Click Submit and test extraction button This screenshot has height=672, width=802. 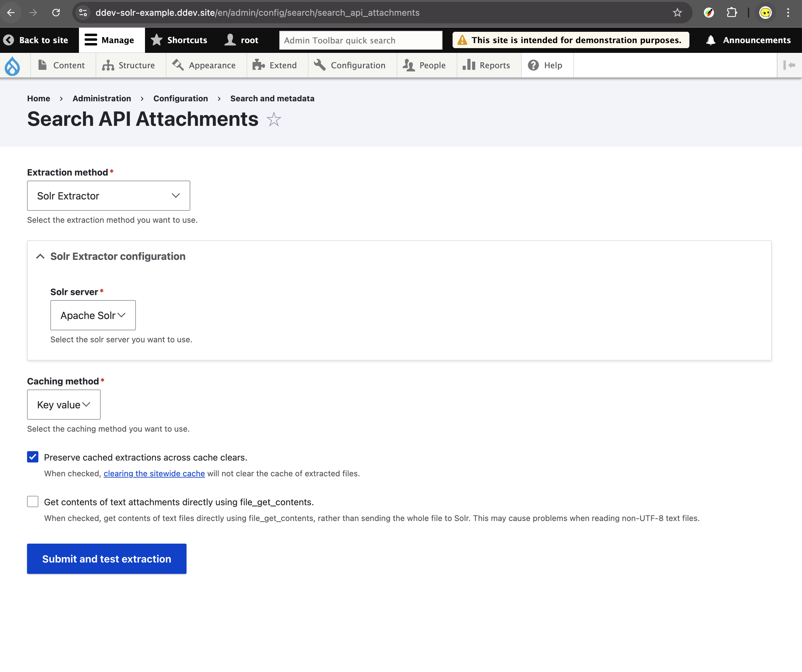pyautogui.click(x=107, y=558)
